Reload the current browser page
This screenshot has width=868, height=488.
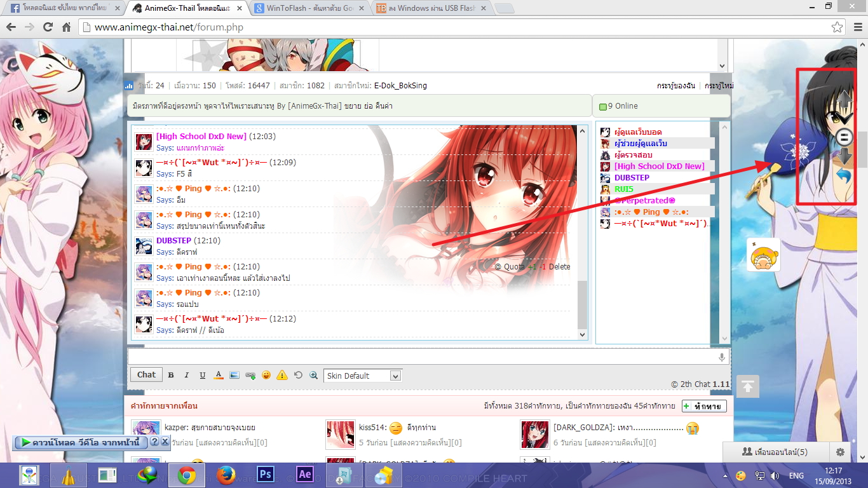(x=48, y=27)
